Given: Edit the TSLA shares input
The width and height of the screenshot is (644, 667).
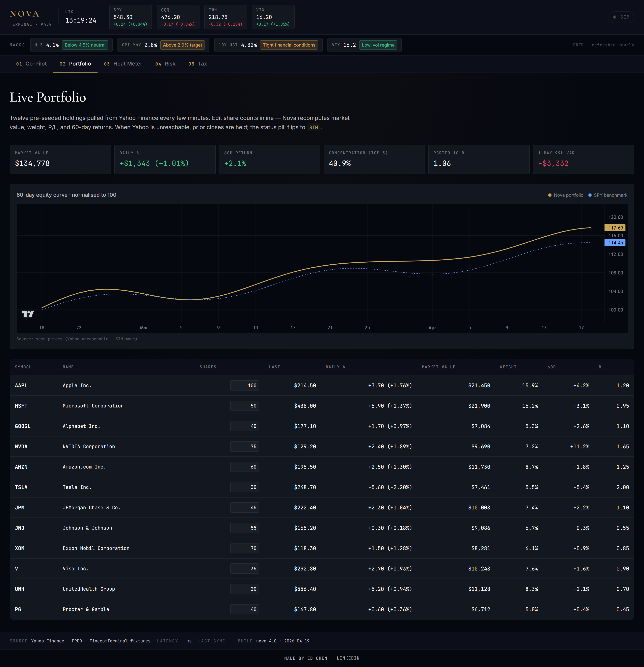Looking at the screenshot, I should [245, 487].
